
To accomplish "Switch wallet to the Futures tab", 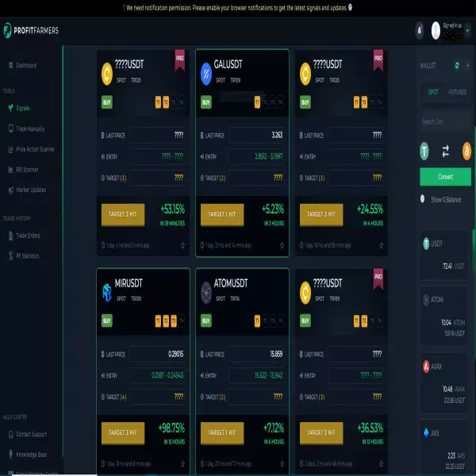I will pos(457,92).
